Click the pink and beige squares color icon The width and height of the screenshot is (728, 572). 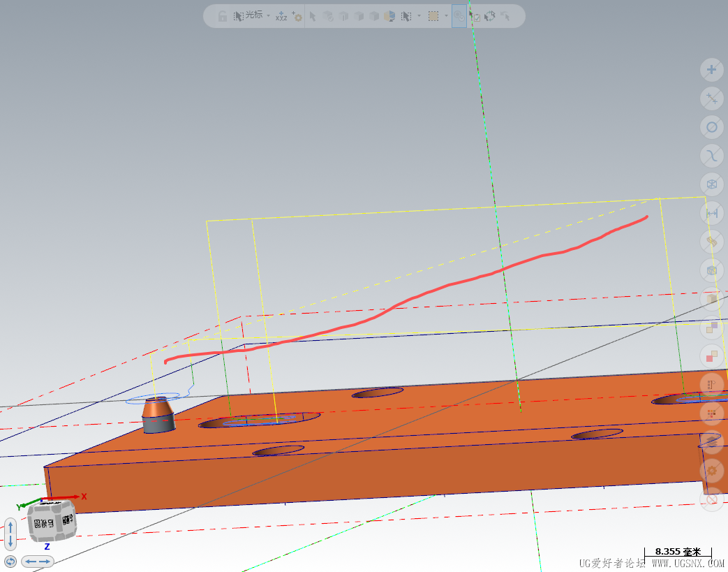coord(711,356)
